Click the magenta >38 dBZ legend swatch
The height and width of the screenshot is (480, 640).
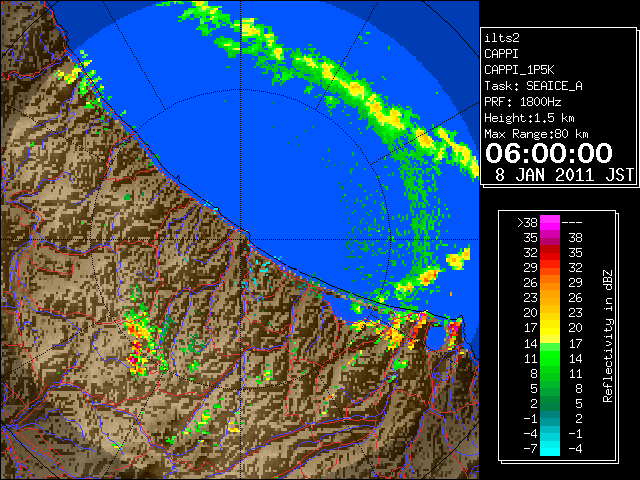(x=550, y=222)
